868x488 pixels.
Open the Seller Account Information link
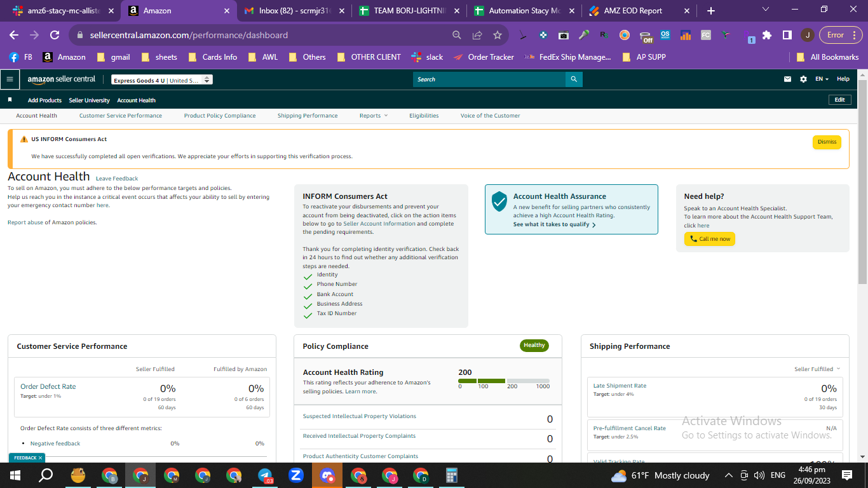tap(379, 224)
